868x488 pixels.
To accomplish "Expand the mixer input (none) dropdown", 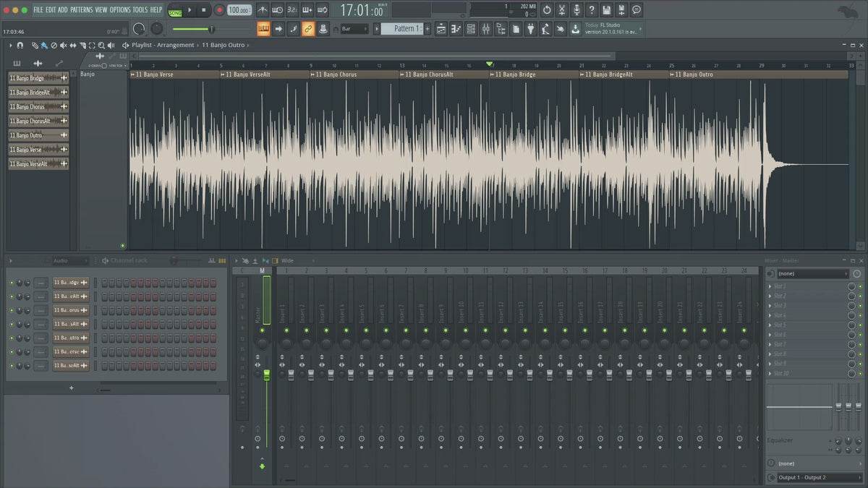I will [x=812, y=274].
